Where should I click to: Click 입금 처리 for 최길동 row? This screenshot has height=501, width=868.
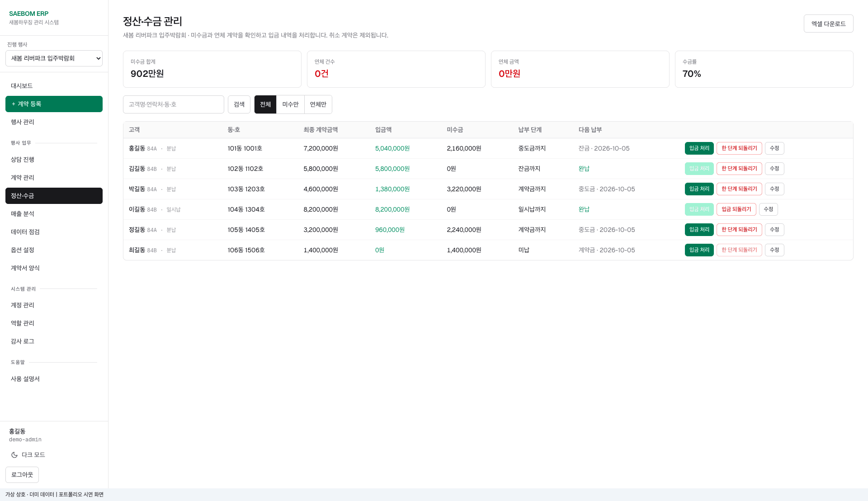(699, 250)
